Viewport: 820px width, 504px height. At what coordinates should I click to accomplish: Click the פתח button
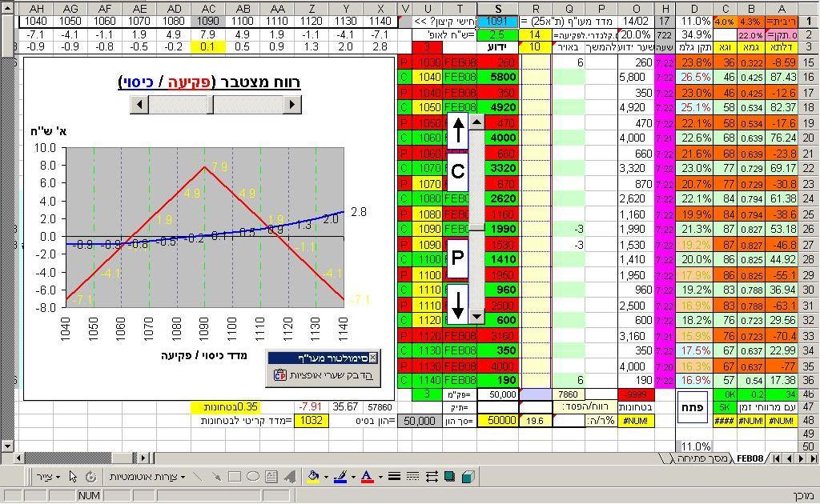click(692, 407)
